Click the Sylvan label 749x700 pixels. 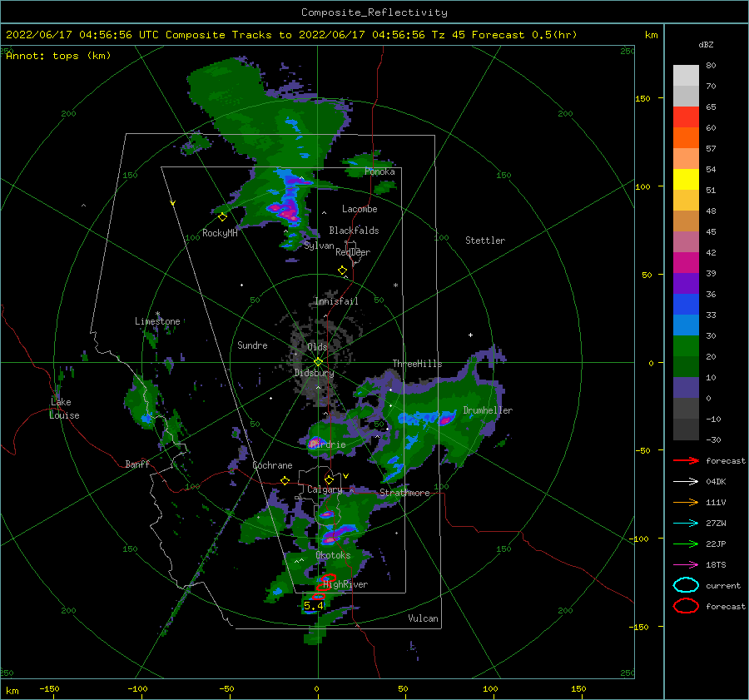pyautogui.click(x=319, y=246)
